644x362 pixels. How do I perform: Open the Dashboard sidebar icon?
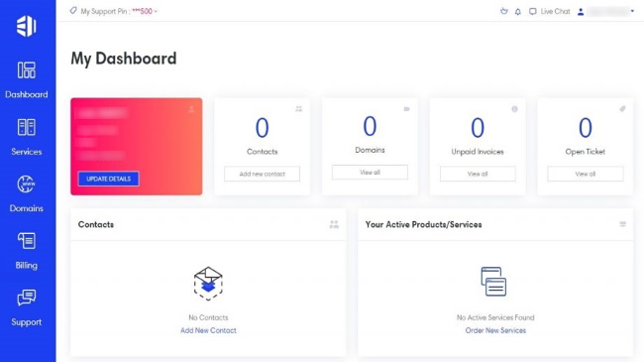point(27,70)
